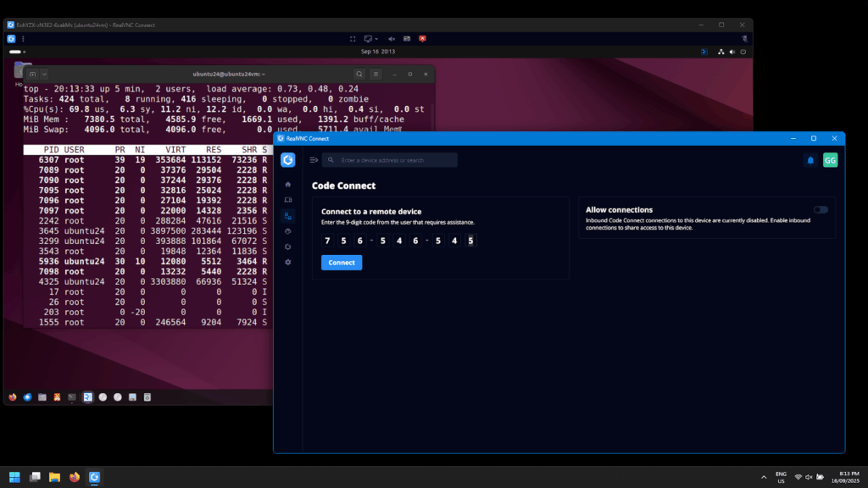The width and height of the screenshot is (868, 488).
Task: Open the Windows Start button
Action: (x=14, y=477)
